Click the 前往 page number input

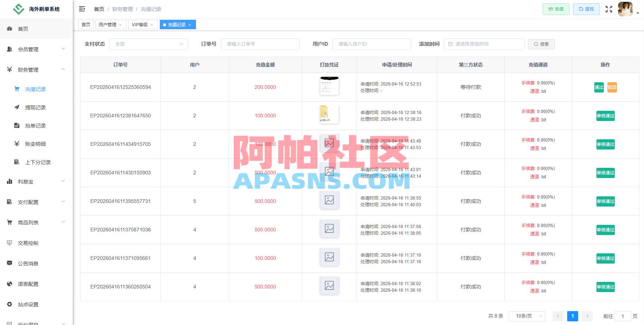(x=623, y=316)
